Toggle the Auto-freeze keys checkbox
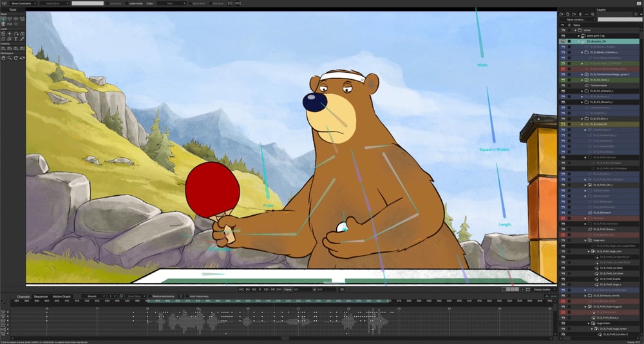This screenshot has width=644, height=344. point(187,296)
